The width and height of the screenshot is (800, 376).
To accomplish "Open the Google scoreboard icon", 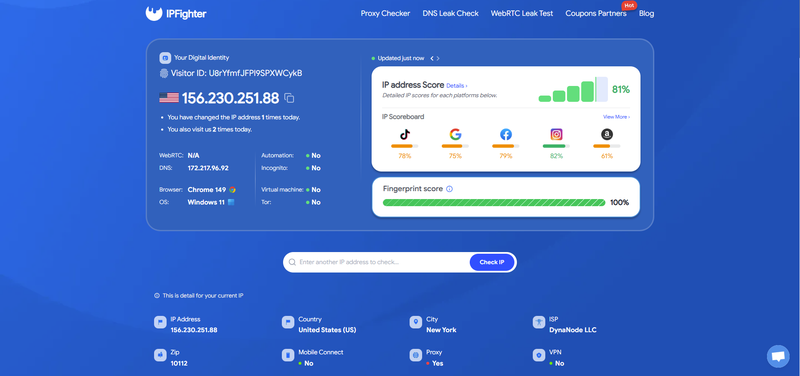I will (455, 135).
